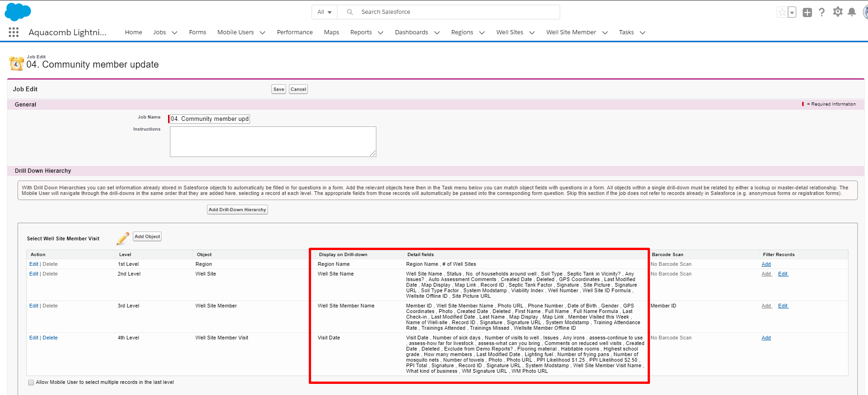The width and height of the screenshot is (868, 395).
Task: Click the 4th Level cell
Action: (128, 338)
